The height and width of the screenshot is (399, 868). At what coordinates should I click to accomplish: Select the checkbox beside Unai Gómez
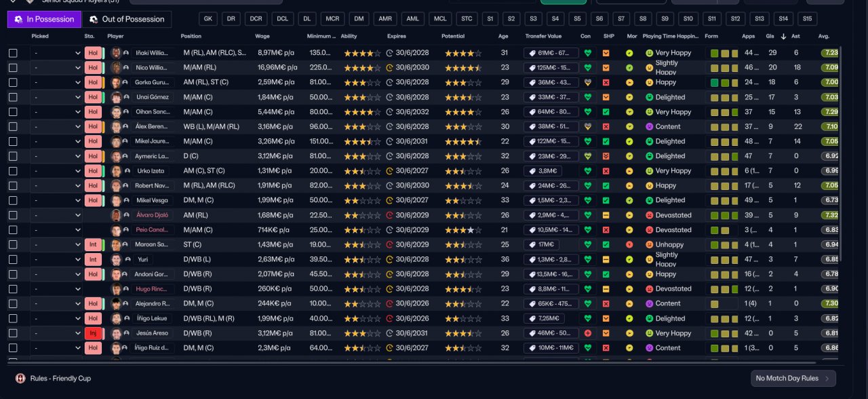[x=13, y=97]
